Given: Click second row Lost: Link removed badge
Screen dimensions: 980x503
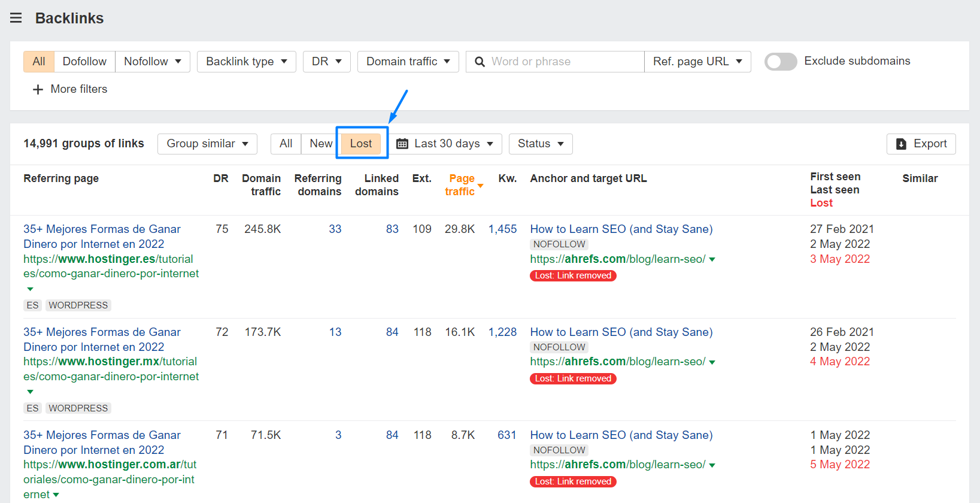Looking at the screenshot, I should pos(573,378).
